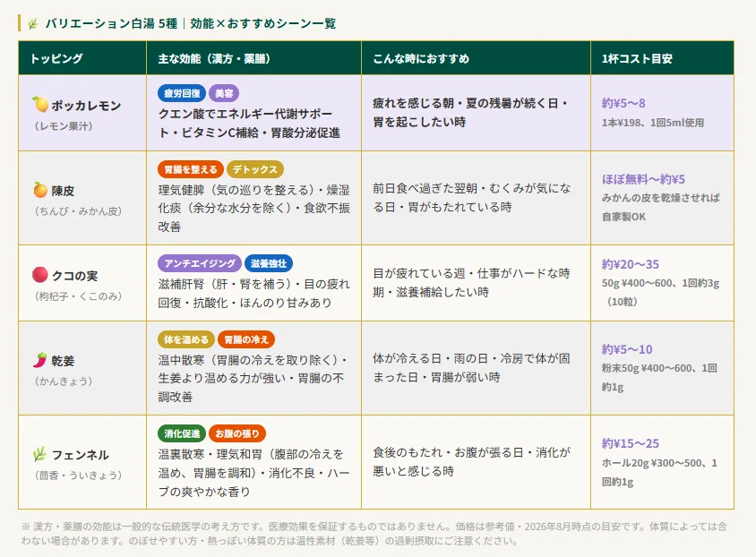
Task: Click the アンチエイジング tag badge
Action: (200, 263)
